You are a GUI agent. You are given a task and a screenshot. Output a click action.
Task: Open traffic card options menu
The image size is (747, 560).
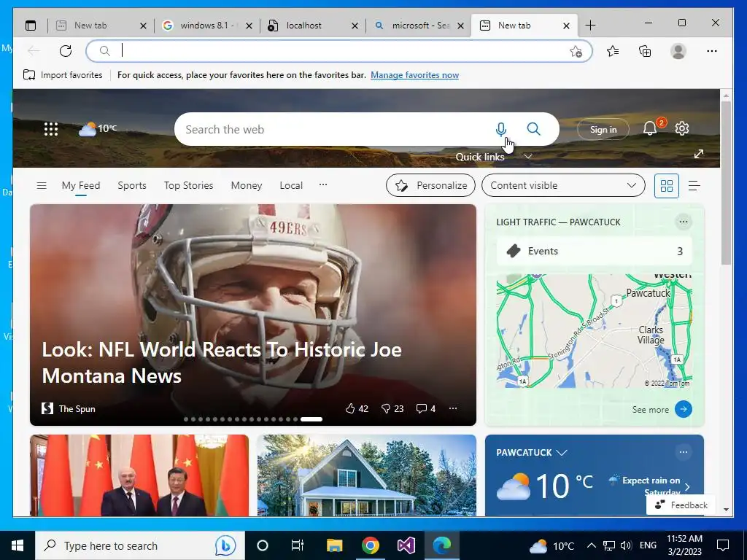[x=683, y=222]
